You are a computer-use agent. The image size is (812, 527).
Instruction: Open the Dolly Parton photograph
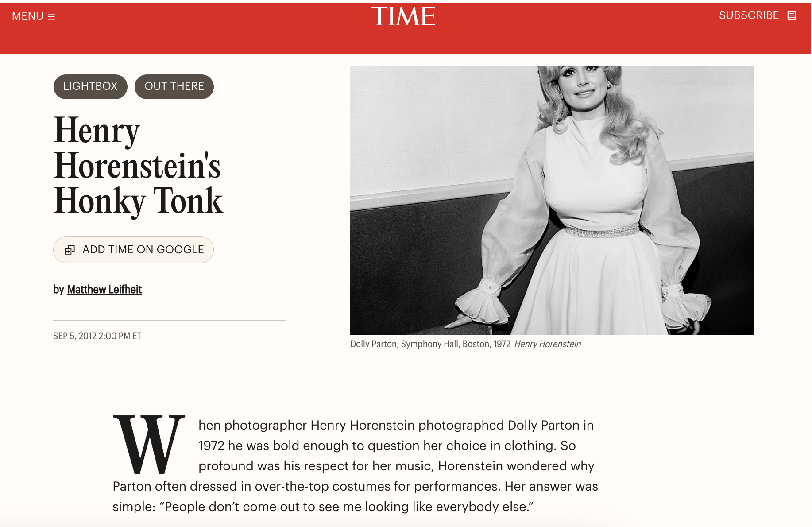click(552, 200)
